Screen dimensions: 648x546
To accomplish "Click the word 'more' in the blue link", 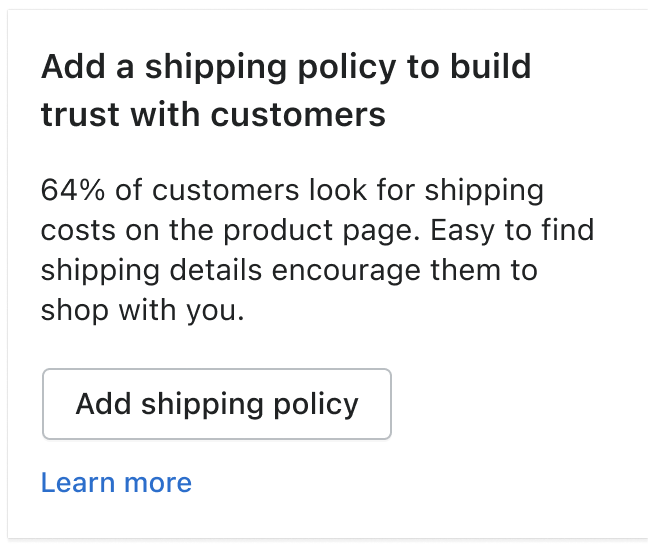I will 158,483.
